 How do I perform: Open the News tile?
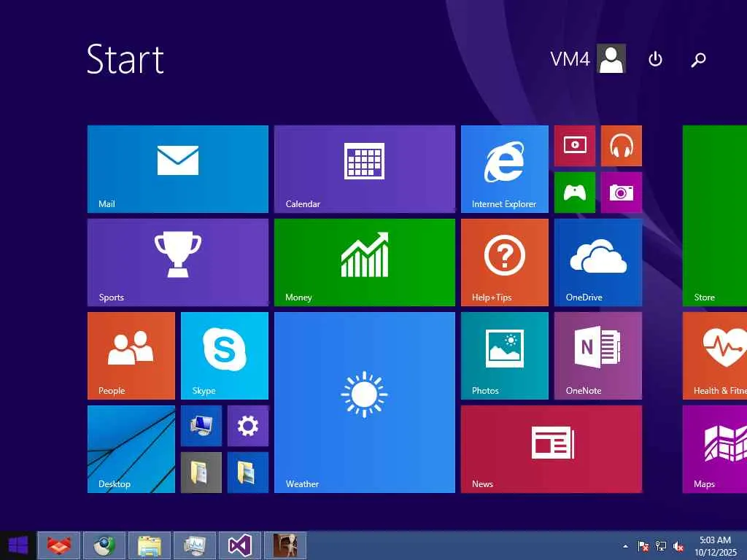point(551,449)
